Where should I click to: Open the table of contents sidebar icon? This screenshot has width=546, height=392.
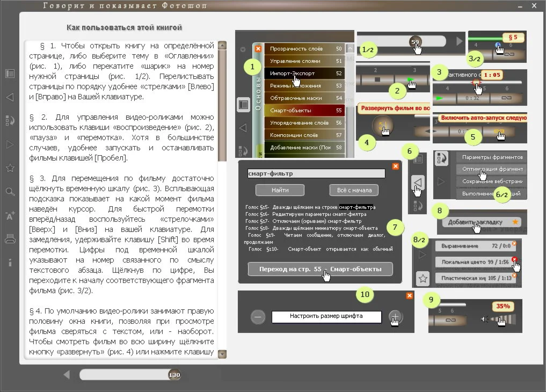click(x=10, y=74)
